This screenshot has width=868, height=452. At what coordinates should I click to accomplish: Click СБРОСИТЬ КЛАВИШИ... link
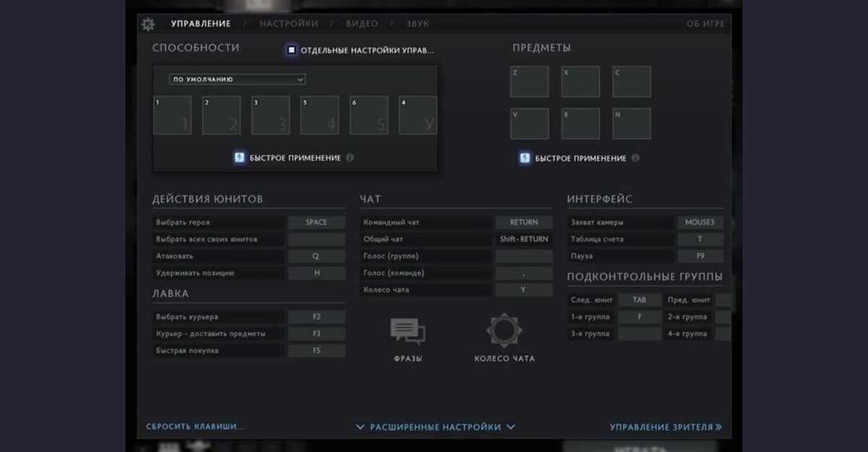(x=195, y=427)
